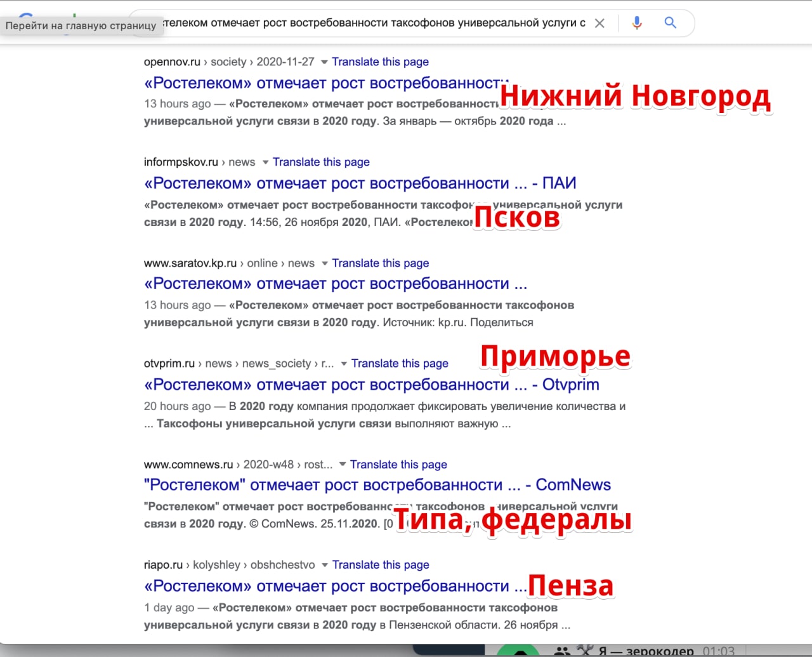
Task: Click the www.saratov.kp.ru › online › news breadcrumb
Action: point(229,263)
